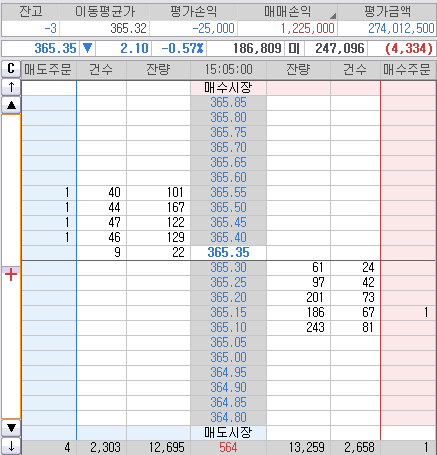Select the current price 365.35 row
Viewport: 437px width, 455px height.
[x=228, y=253]
